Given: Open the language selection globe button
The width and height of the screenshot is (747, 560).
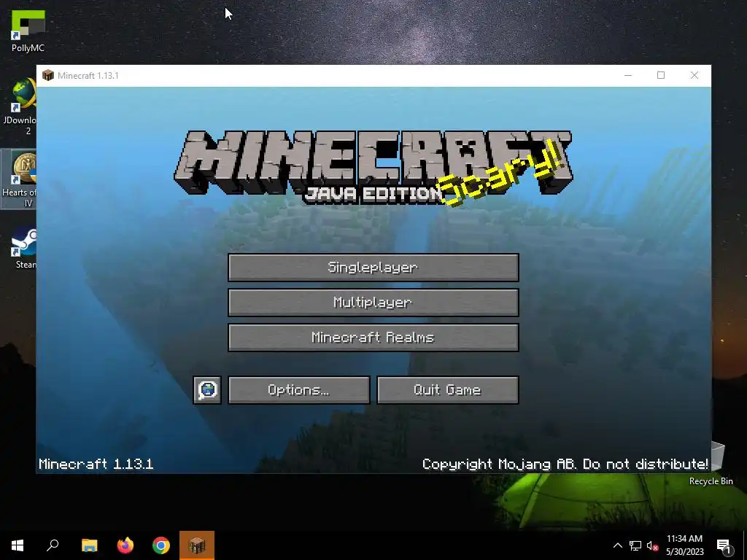Looking at the screenshot, I should pos(207,390).
